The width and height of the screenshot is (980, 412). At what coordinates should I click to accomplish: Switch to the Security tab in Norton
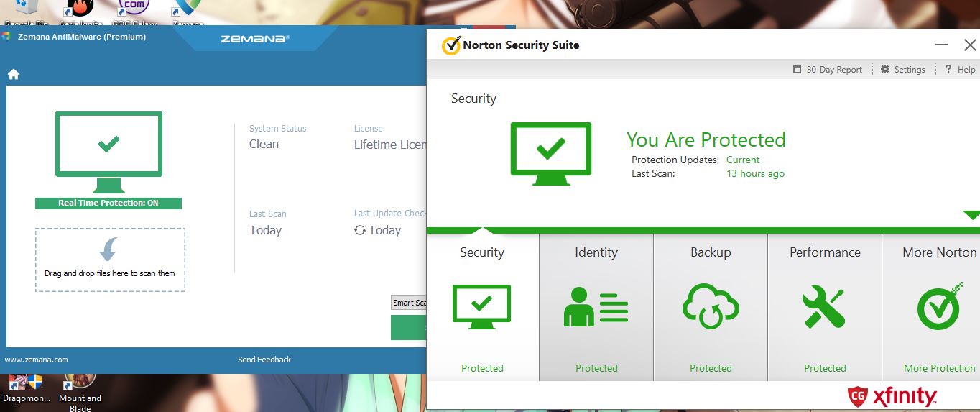(x=482, y=307)
